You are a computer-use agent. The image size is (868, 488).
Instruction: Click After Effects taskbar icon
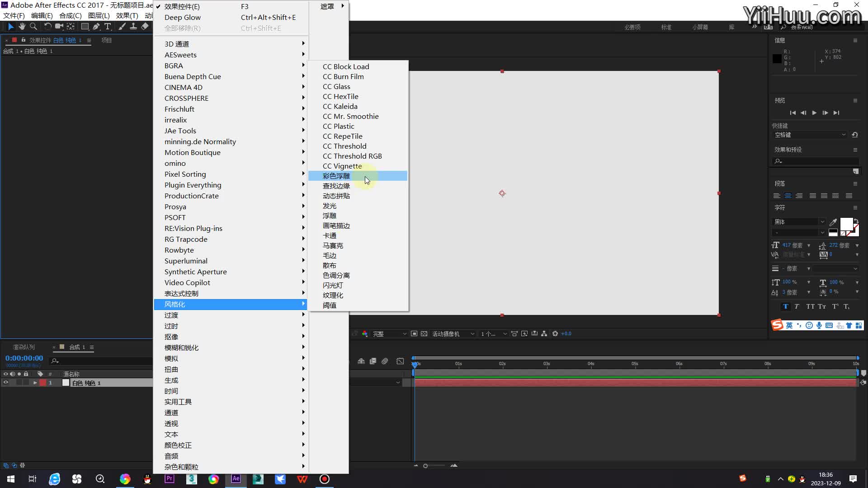tap(236, 479)
